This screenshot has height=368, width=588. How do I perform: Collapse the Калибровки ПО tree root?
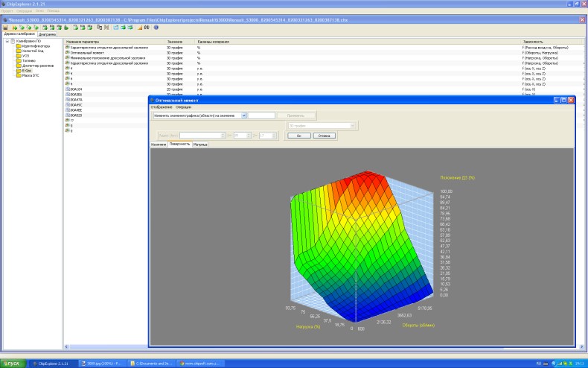tap(6, 40)
